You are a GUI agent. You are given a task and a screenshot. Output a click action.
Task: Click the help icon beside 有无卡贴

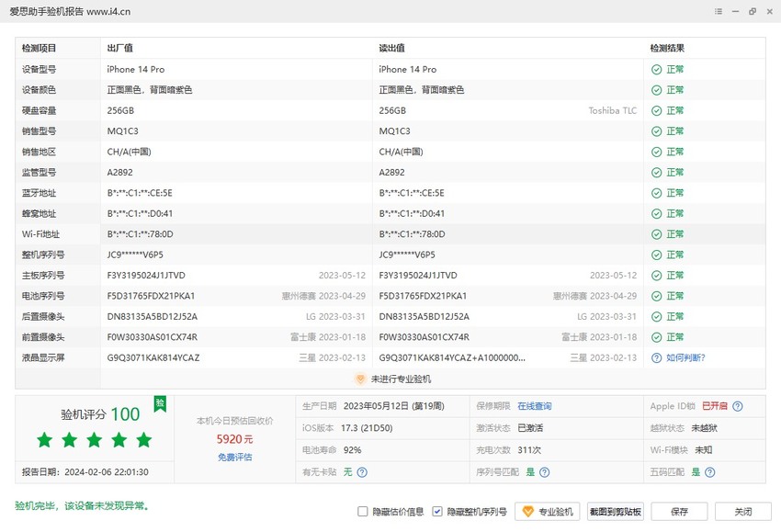pos(362,472)
